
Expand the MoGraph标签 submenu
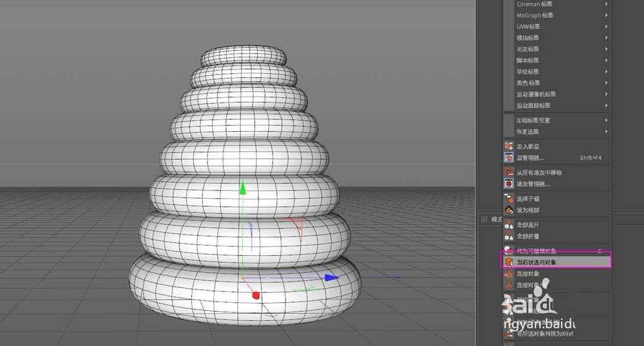[556, 15]
